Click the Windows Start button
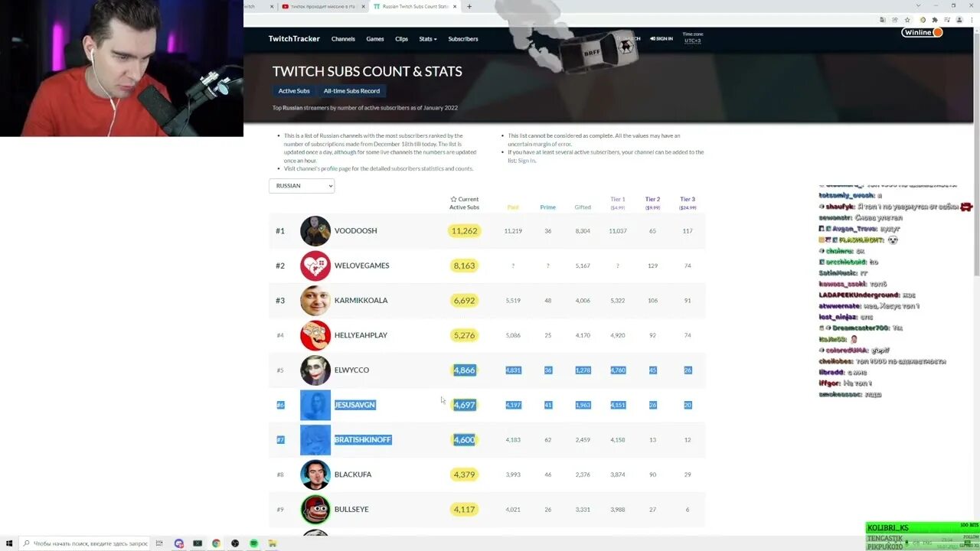 point(8,543)
